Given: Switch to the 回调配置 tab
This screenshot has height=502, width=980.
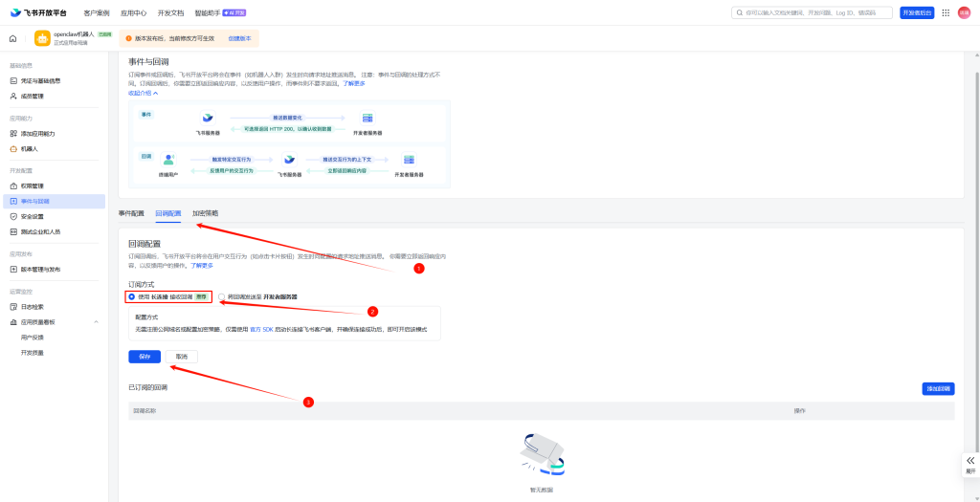Looking at the screenshot, I should coord(168,213).
